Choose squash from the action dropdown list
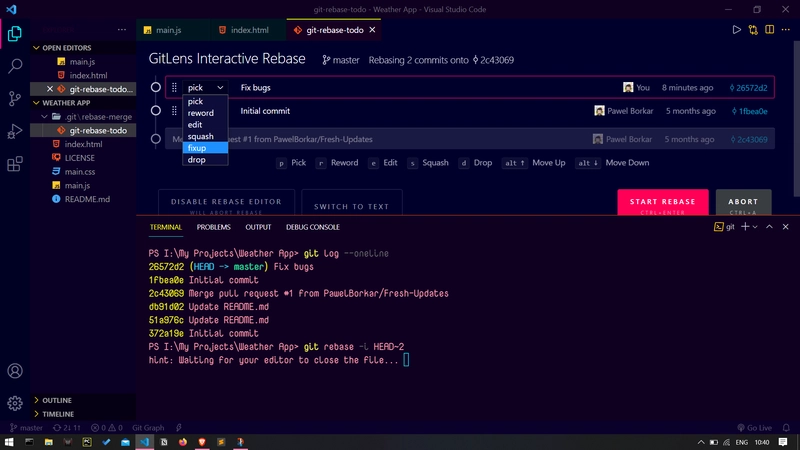The height and width of the screenshot is (450, 800). pos(205,136)
